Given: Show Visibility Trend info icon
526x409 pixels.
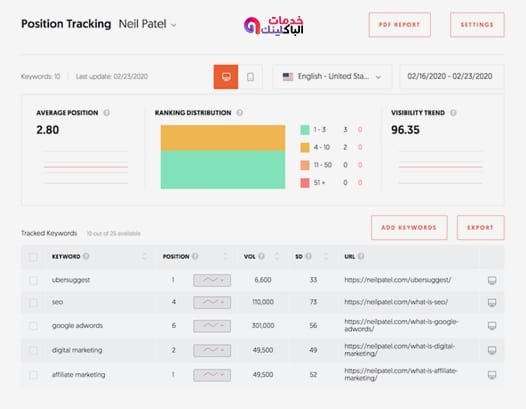Looking at the screenshot, I should [x=453, y=113].
